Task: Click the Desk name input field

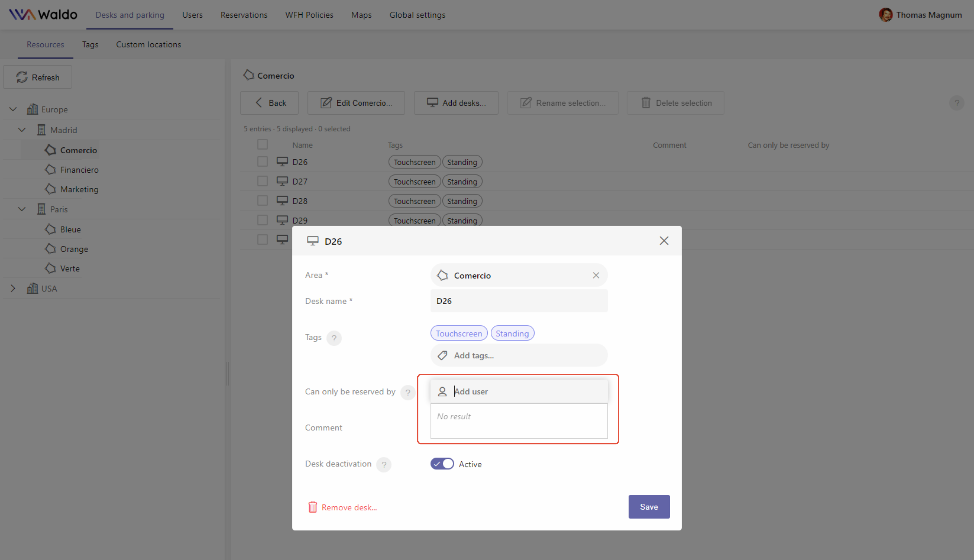Action: (519, 301)
